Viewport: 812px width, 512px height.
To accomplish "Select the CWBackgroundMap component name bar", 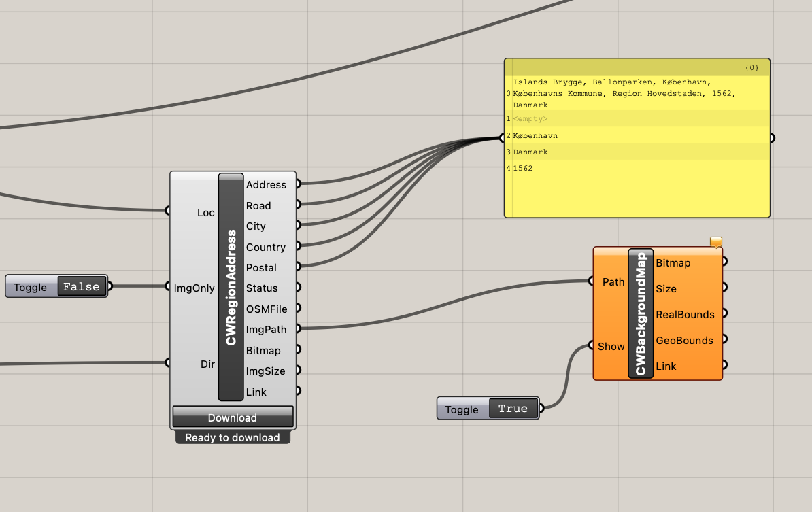I will 641,313.
